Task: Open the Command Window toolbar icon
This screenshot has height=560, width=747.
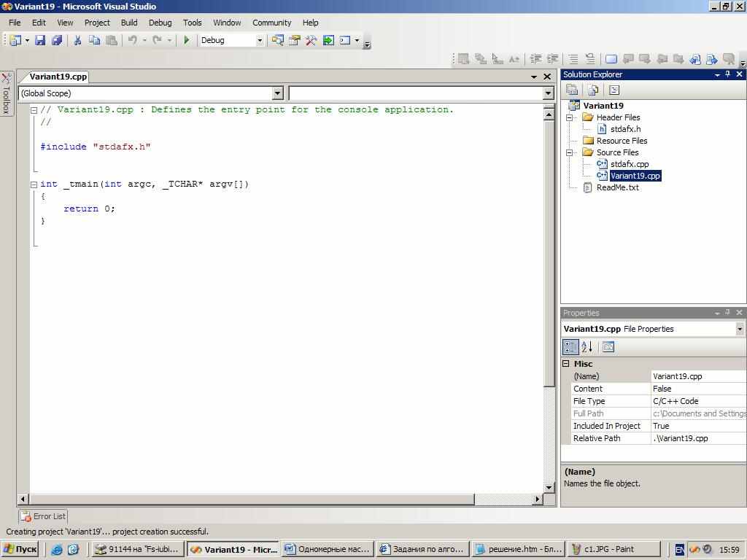Action: 345,41
